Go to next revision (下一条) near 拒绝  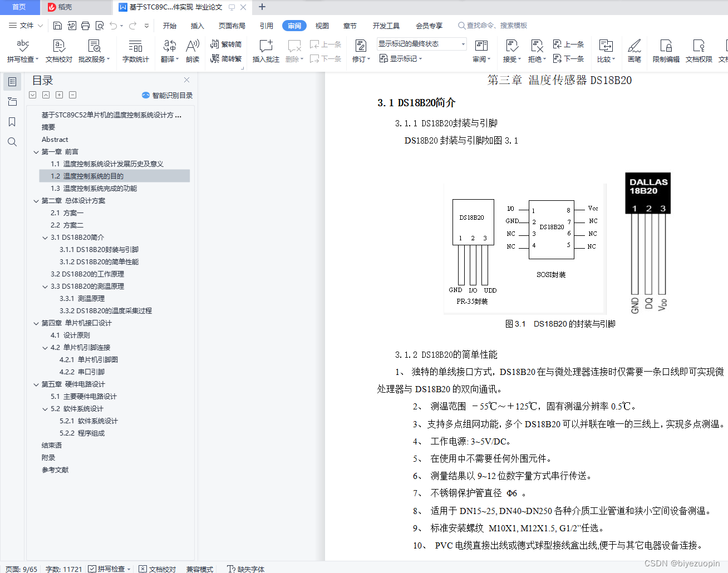[568, 58]
